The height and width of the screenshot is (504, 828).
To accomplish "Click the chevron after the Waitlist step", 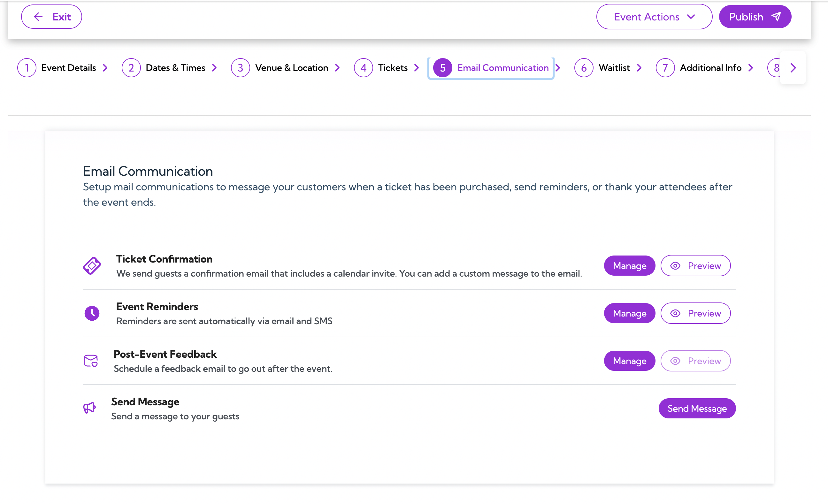I will 640,67.
